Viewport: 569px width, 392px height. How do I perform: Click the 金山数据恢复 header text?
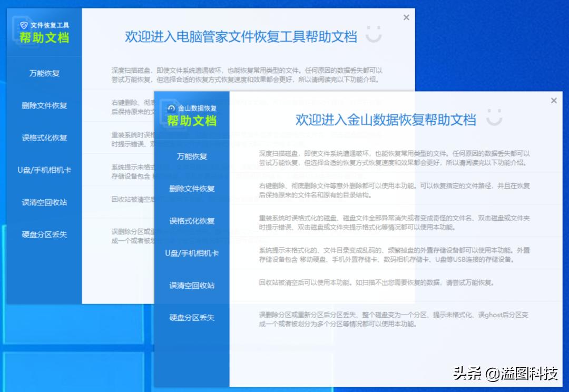[x=197, y=107]
